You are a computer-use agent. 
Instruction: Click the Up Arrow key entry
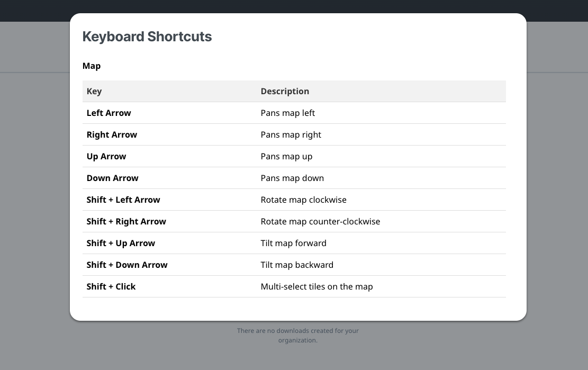pyautogui.click(x=106, y=156)
